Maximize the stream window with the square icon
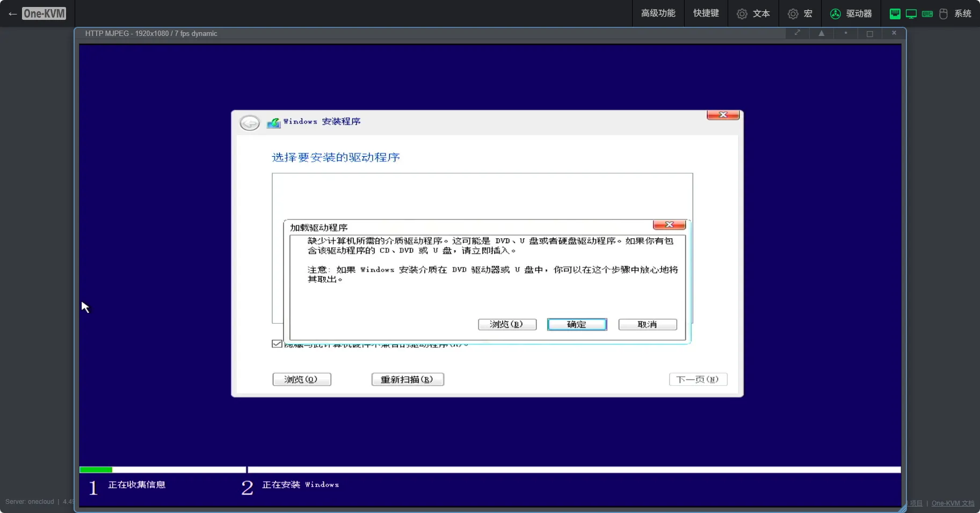This screenshot has height=513, width=980. [x=870, y=33]
